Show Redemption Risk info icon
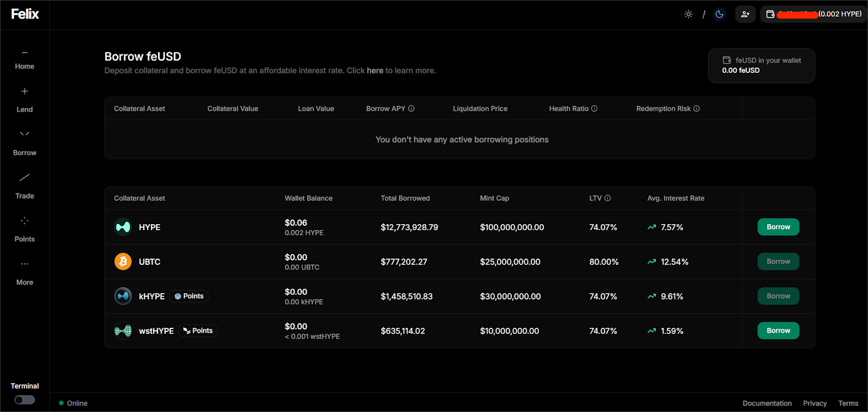The image size is (868, 412). [x=697, y=109]
